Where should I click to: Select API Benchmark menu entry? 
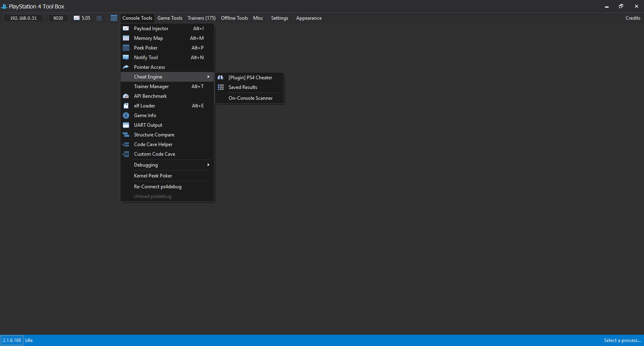click(x=167, y=96)
